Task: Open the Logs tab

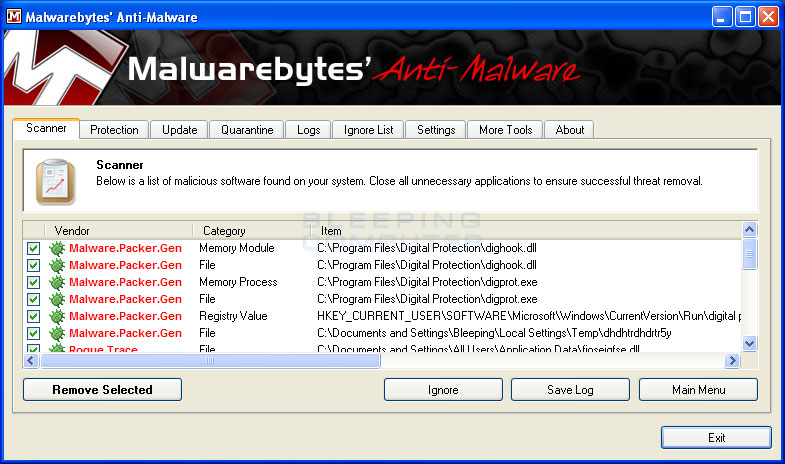Action: click(x=308, y=130)
